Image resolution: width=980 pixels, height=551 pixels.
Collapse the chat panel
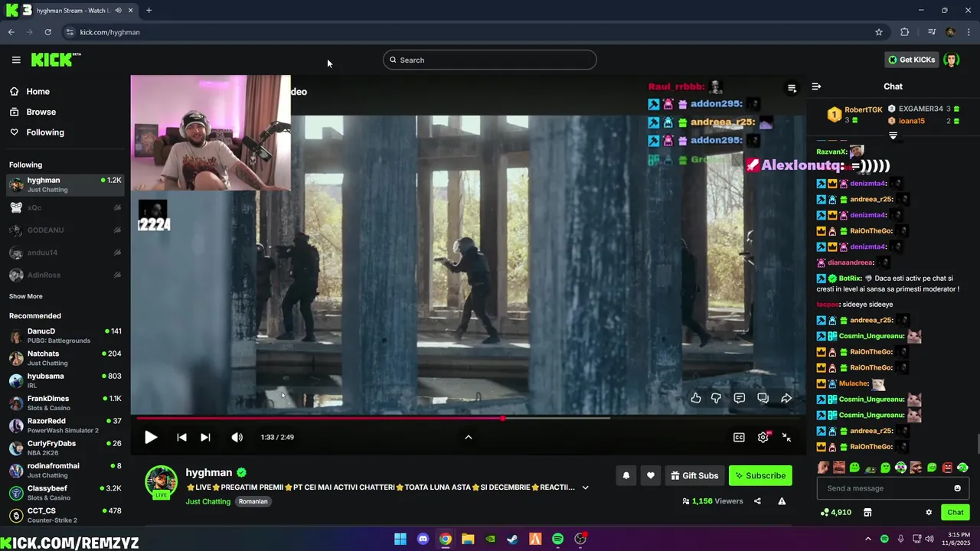coord(816,86)
